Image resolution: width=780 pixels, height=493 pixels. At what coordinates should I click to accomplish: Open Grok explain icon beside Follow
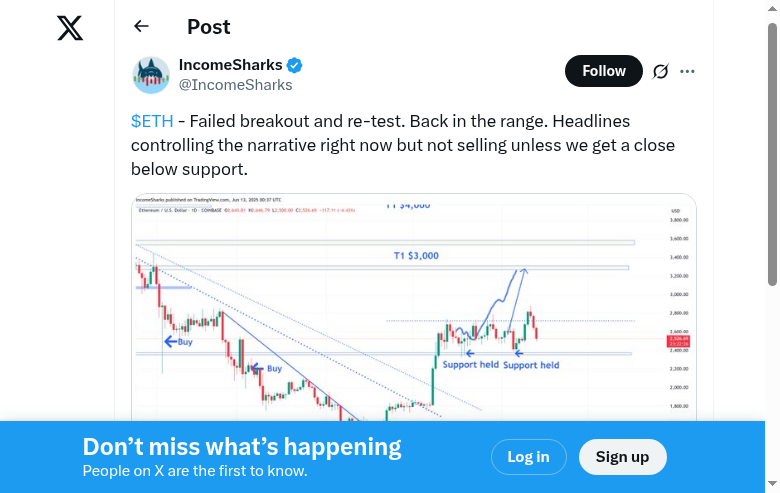pos(660,71)
